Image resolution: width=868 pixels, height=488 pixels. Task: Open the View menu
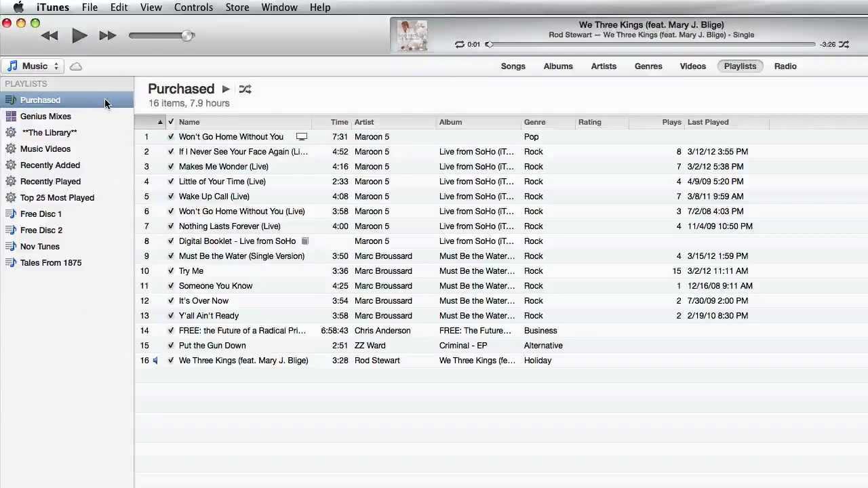pyautogui.click(x=151, y=7)
